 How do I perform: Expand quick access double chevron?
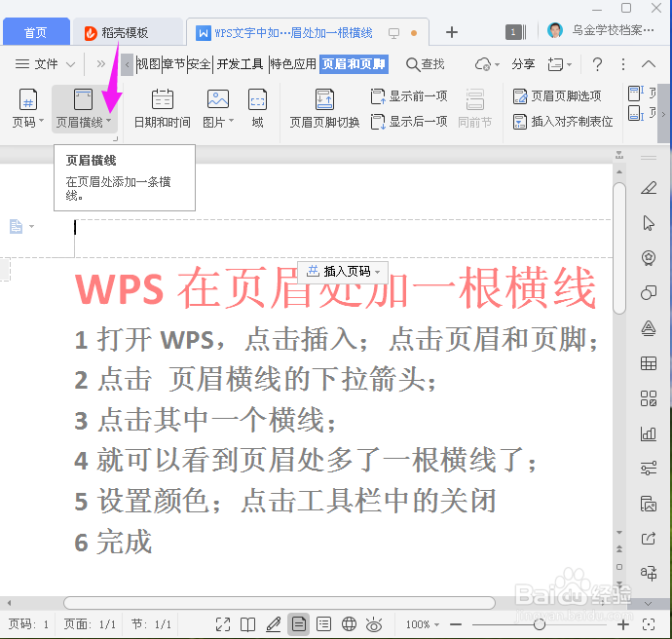[100, 64]
